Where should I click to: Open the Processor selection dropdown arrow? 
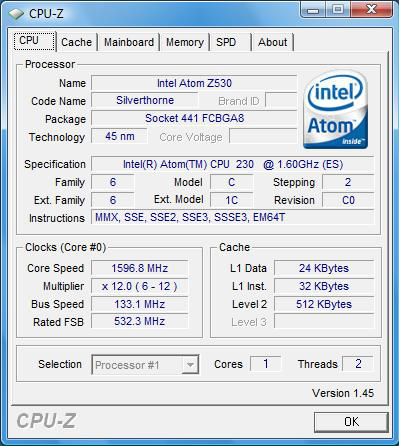tap(190, 365)
